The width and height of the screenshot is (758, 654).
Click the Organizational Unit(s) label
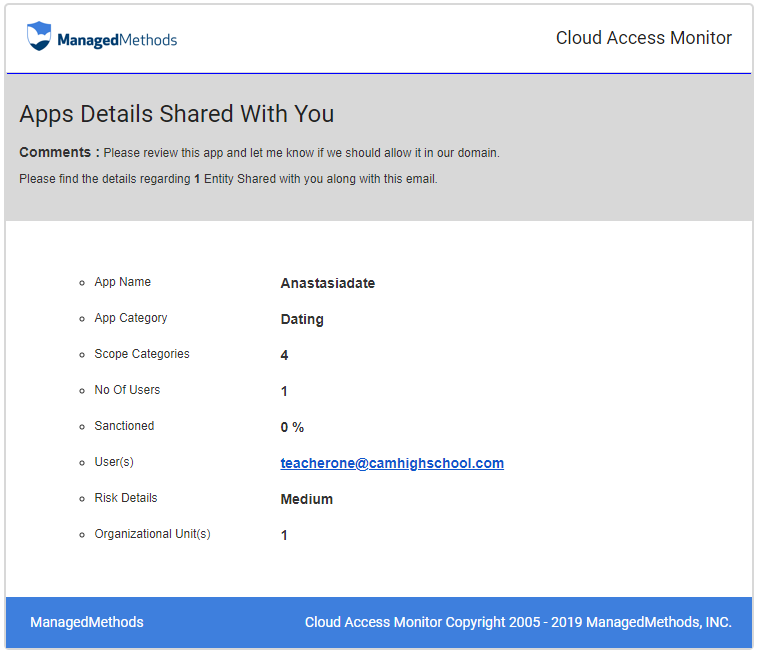pos(152,534)
